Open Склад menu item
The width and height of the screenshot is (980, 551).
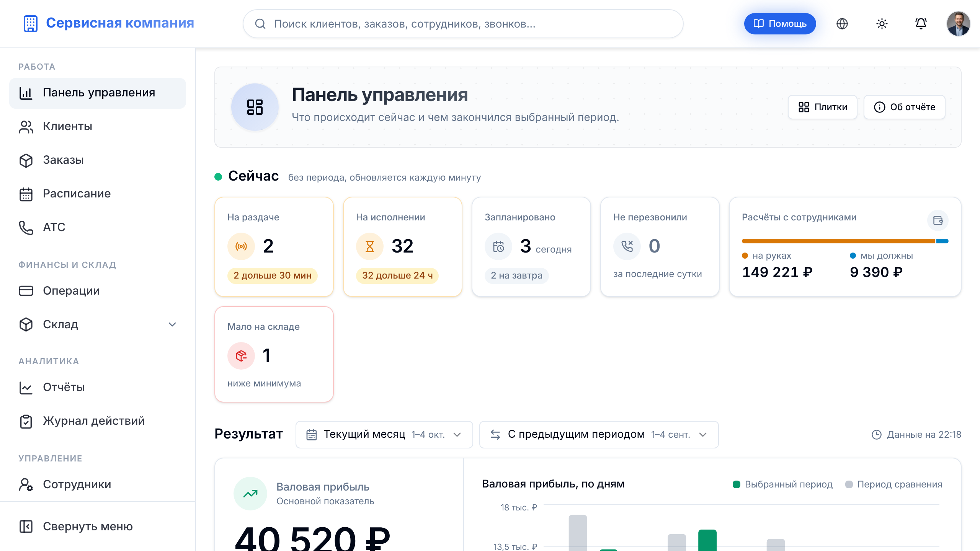(98, 324)
